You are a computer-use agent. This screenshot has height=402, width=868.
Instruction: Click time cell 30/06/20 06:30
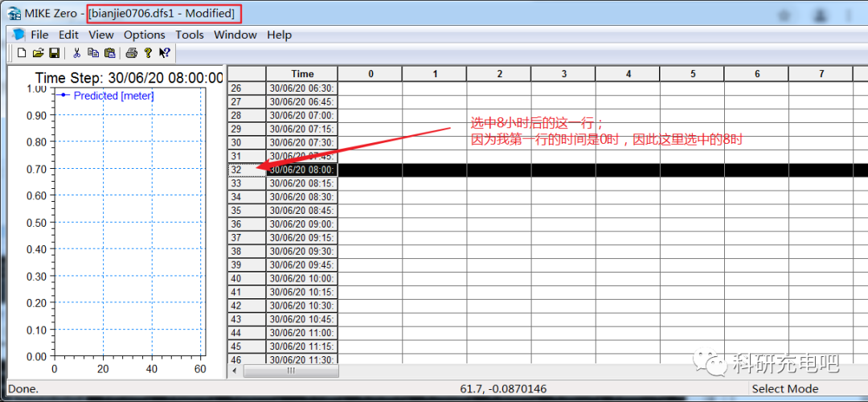pyautogui.click(x=302, y=88)
